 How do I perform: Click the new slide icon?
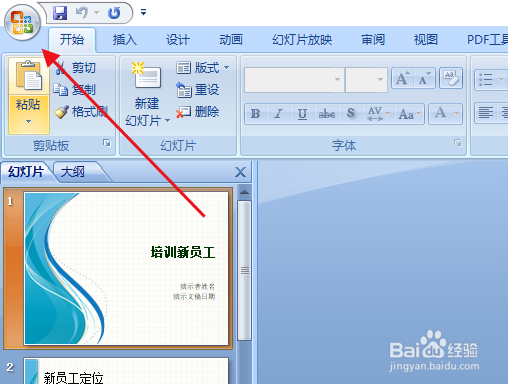147,75
